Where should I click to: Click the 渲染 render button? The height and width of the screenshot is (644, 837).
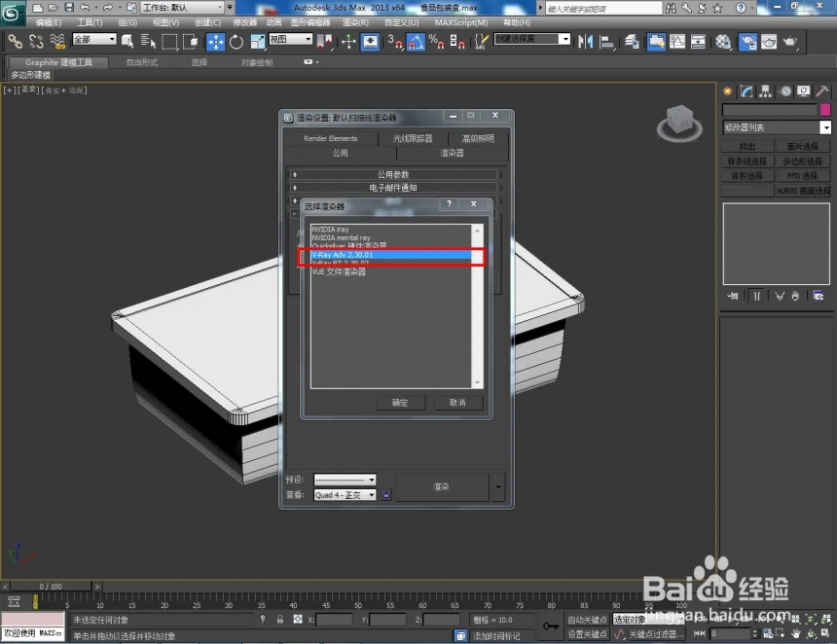[441, 486]
